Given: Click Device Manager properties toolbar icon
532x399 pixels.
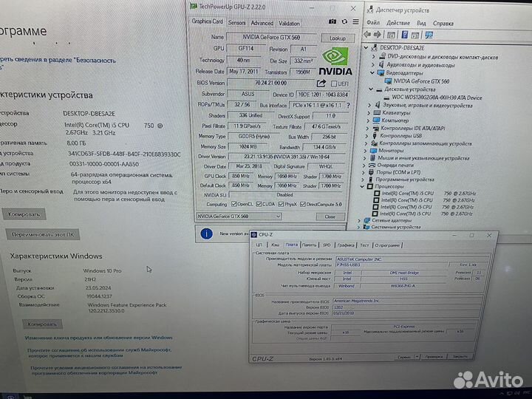Looking at the screenshot, I should coord(391,35).
